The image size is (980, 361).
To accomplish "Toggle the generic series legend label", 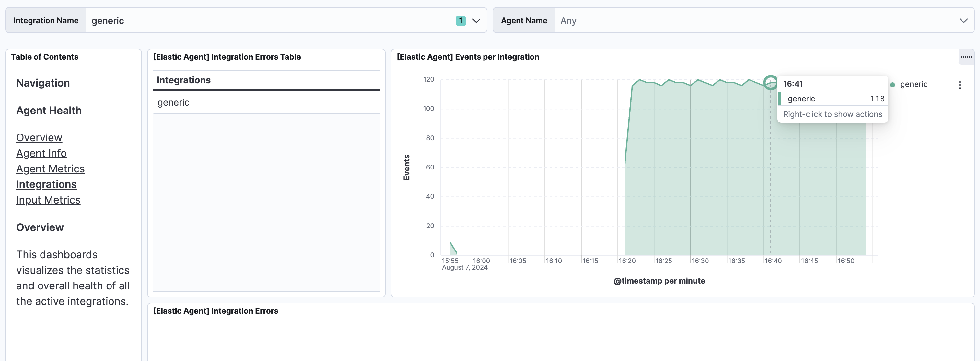I will pyautogui.click(x=914, y=85).
